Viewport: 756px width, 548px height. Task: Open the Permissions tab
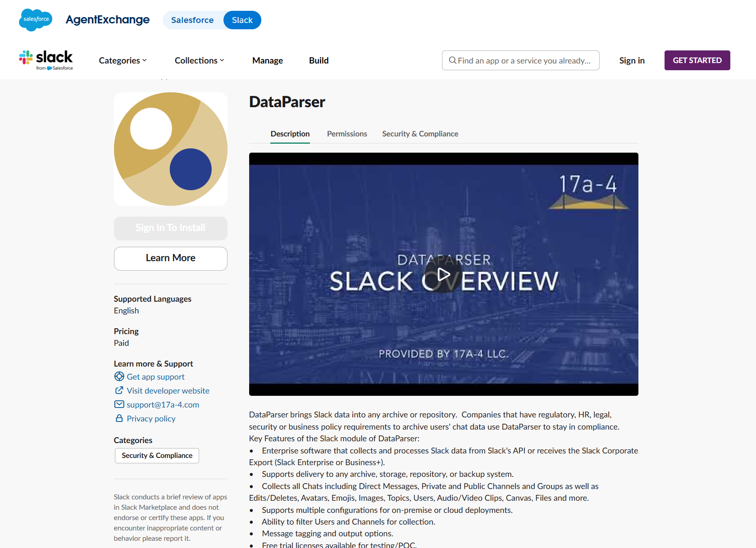tap(347, 134)
